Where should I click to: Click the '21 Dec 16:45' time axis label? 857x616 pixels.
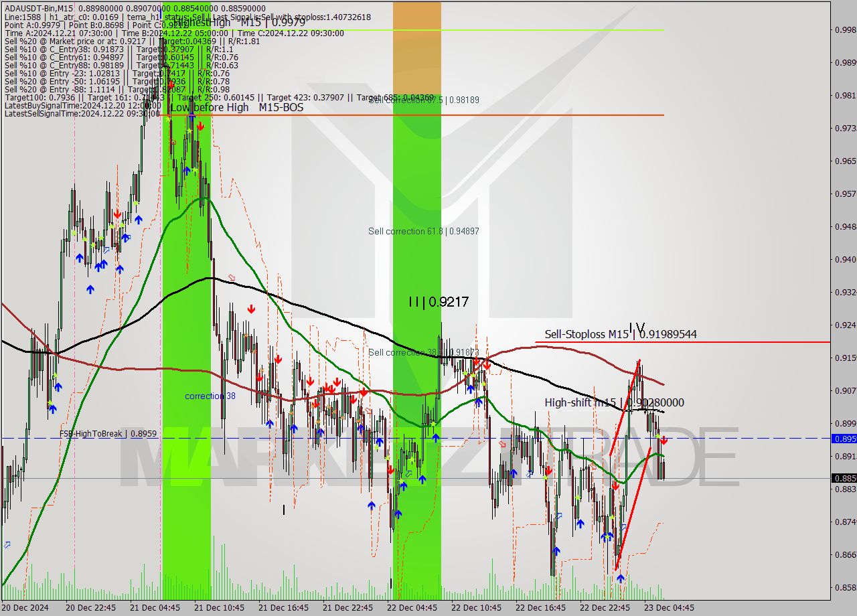[283, 608]
